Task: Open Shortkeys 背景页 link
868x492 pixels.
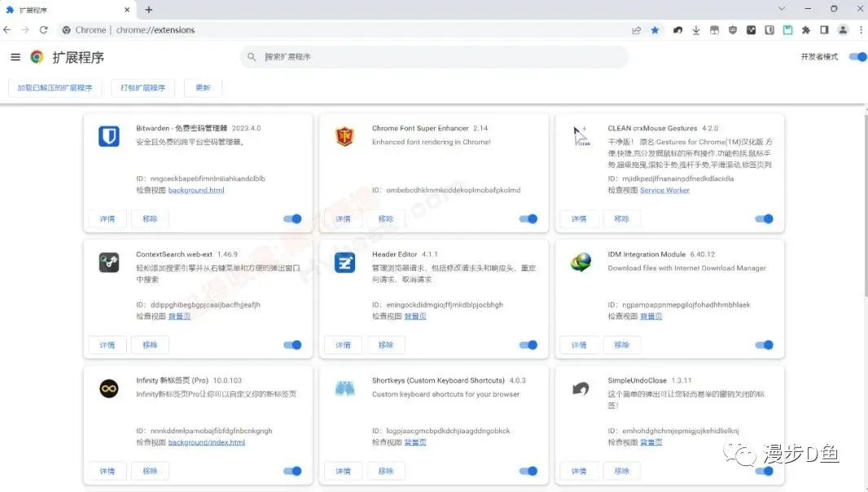Action: pyautogui.click(x=415, y=442)
